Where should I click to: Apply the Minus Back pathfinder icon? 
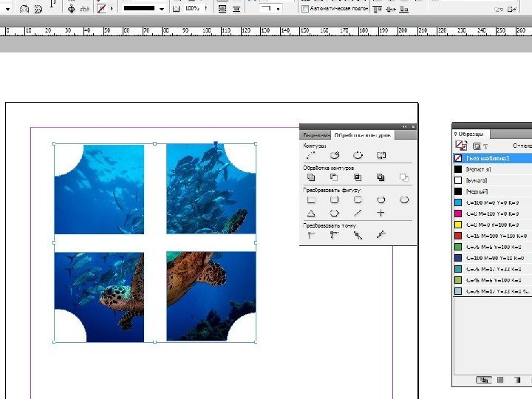point(403,177)
